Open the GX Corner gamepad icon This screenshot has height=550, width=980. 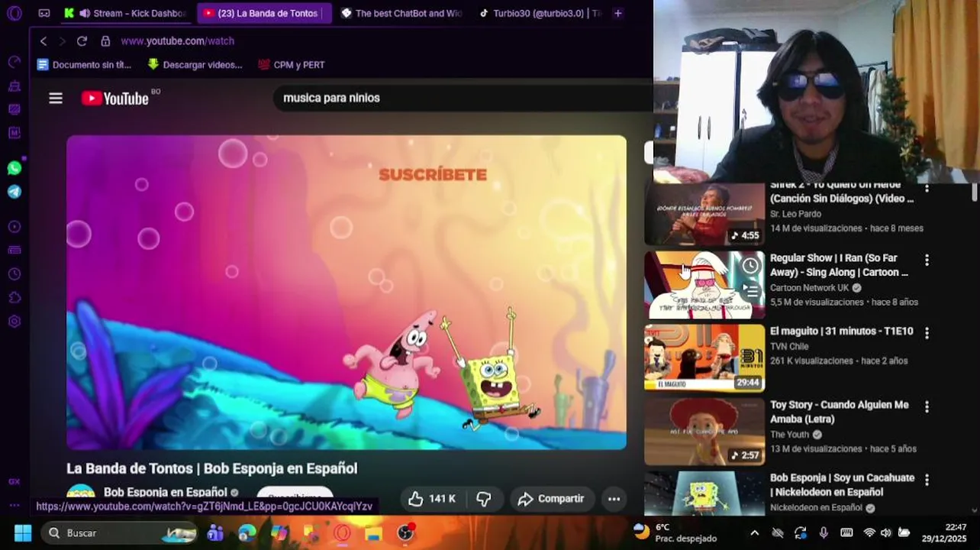[44, 13]
